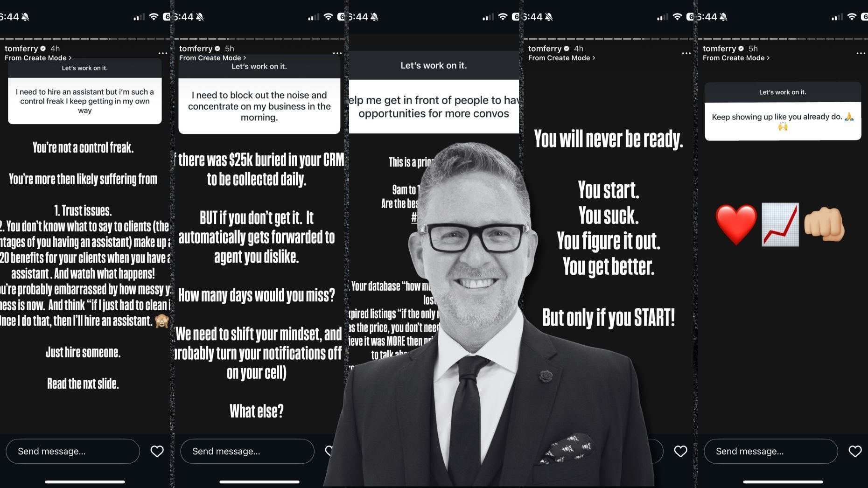Image resolution: width=868 pixels, height=488 pixels.
Task: Tap the ellipsis on the 'You will never be ready' story
Action: [686, 53]
